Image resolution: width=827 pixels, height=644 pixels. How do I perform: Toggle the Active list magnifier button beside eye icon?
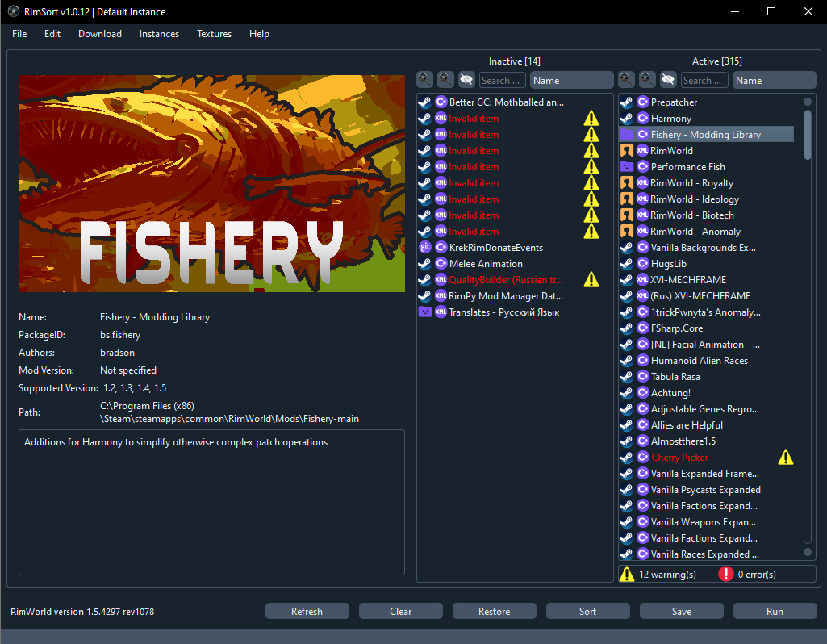(x=647, y=80)
